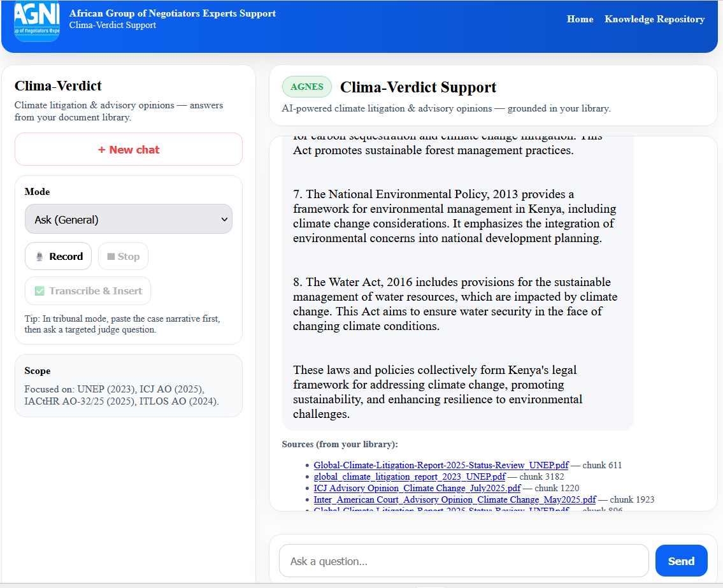This screenshot has width=723, height=588.
Task: Toggle recording off with the Stop control
Action: [123, 256]
